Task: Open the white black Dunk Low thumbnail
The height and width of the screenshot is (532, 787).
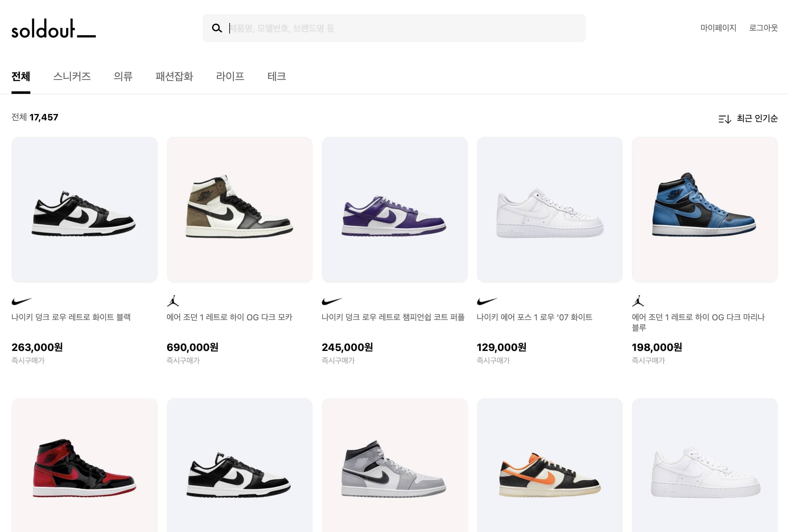Action: click(84, 209)
